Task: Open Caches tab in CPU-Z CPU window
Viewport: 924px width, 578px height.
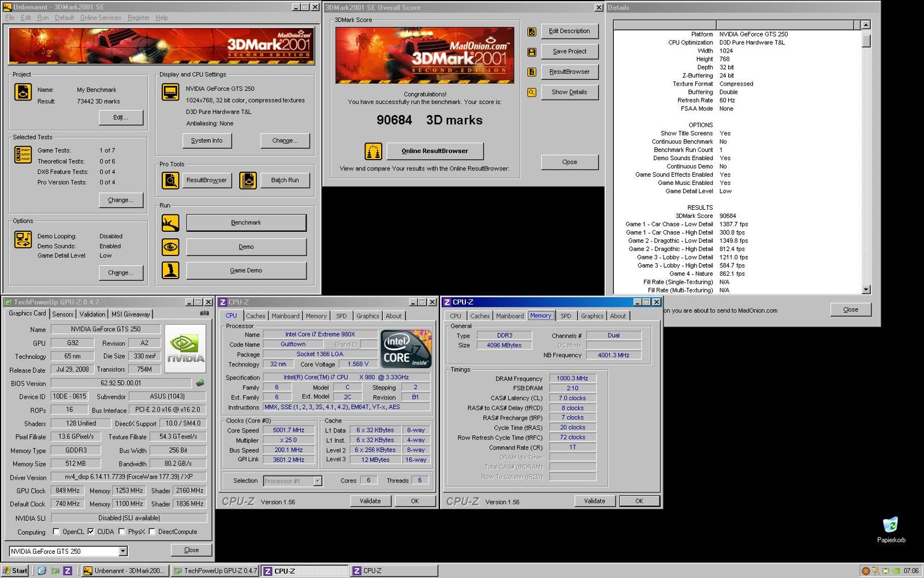Action: [255, 316]
